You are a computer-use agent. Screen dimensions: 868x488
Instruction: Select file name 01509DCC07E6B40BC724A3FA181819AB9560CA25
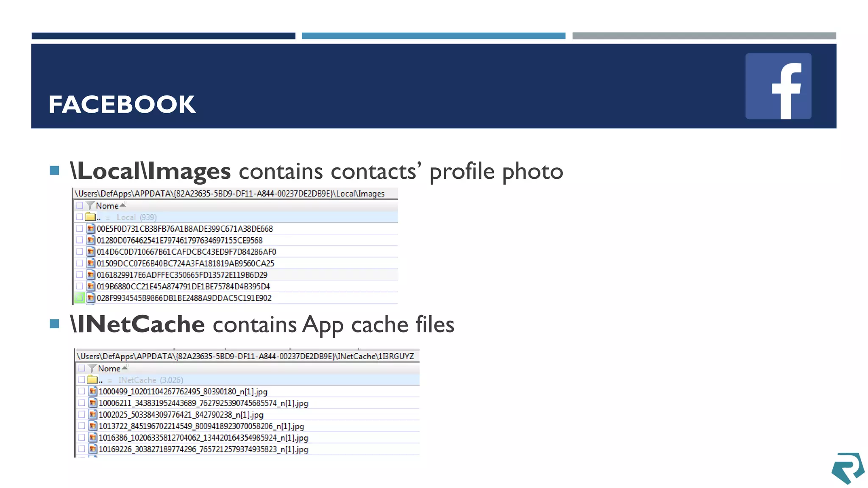(x=185, y=263)
